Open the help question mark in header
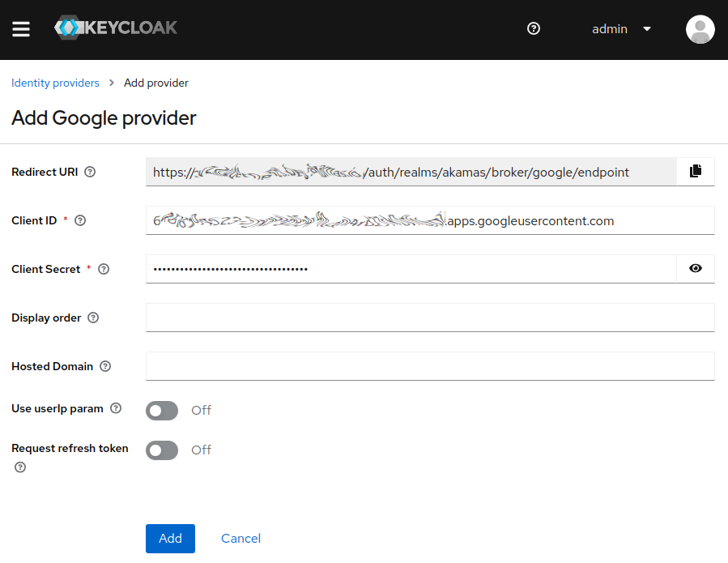 pyautogui.click(x=533, y=28)
